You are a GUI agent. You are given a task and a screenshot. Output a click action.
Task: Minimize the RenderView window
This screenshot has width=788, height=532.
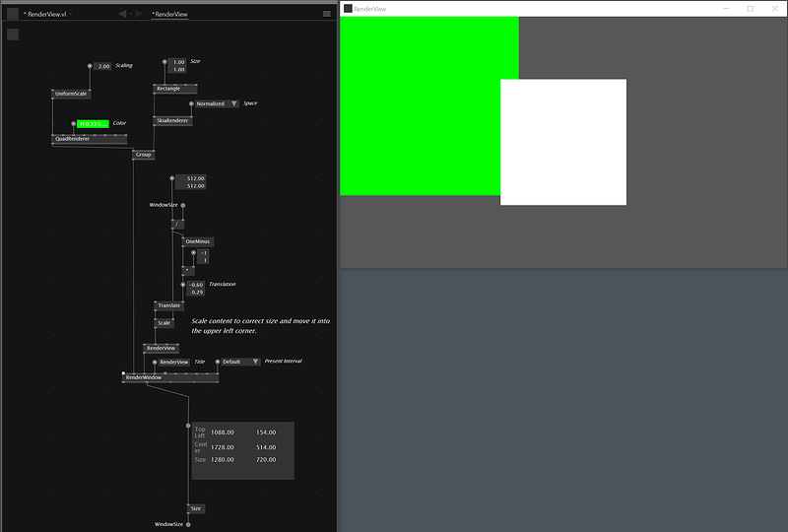(726, 9)
